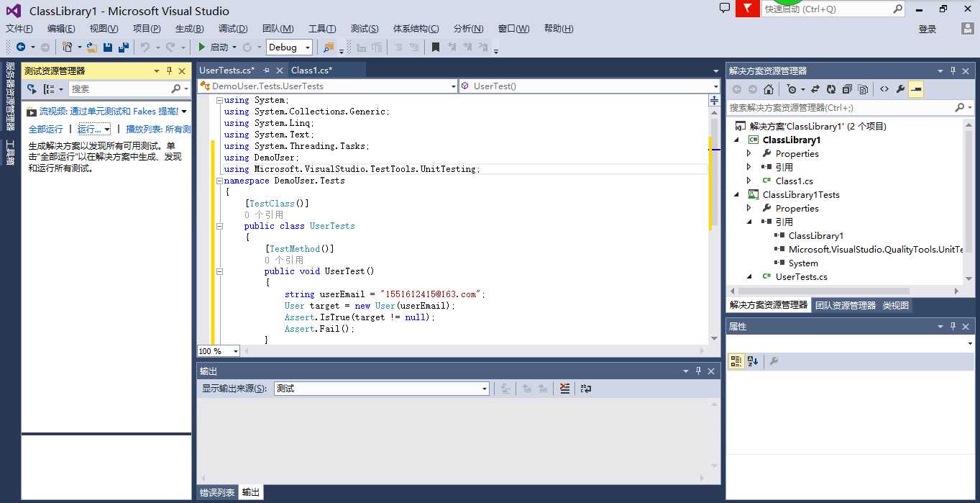Open the 测试(S) menu
Screen dimensions: 980x503
tap(365, 29)
